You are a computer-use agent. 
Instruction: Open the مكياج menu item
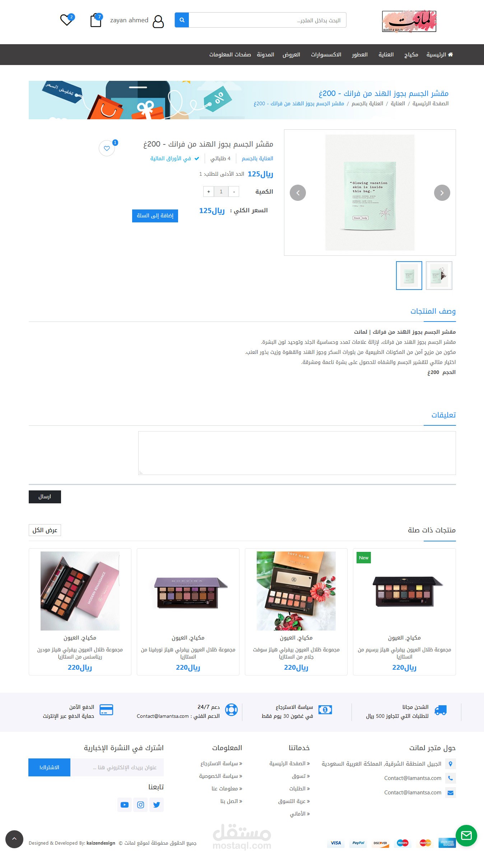[411, 55]
